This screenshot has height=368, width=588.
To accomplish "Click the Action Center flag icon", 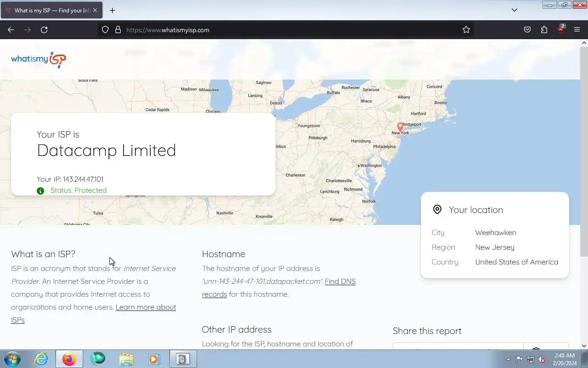I will click(x=519, y=359).
